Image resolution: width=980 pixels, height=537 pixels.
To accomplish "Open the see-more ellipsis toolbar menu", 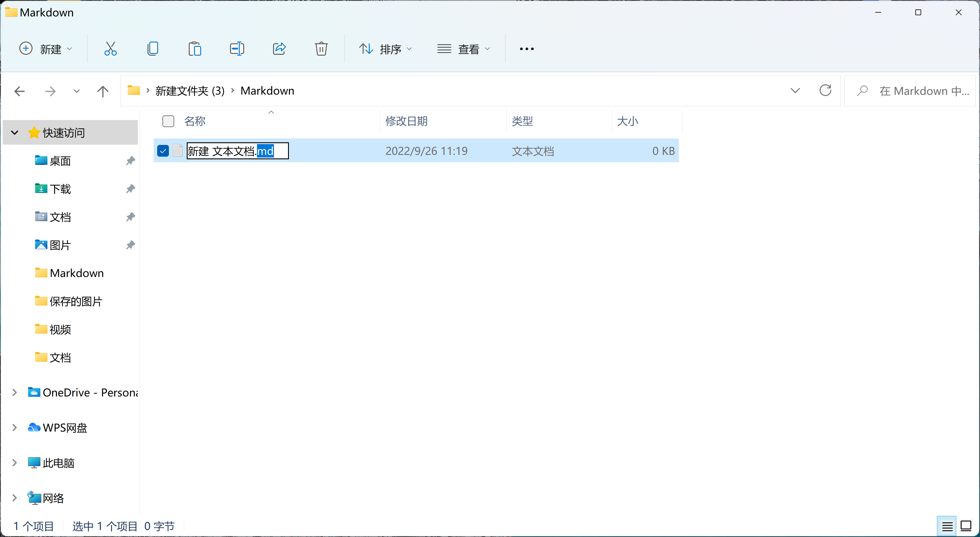I will pos(526,49).
